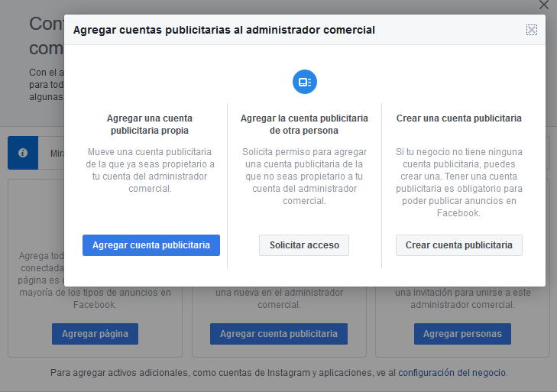This screenshot has width=557, height=392.
Task: Close the Agregar cuentas publicitarias dialog
Action: 532,30
